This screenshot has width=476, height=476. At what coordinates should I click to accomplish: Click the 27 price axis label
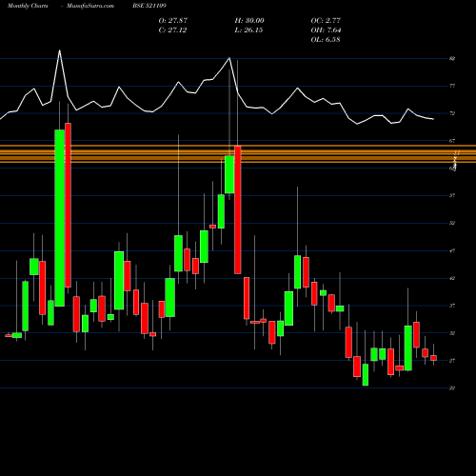point(452,361)
